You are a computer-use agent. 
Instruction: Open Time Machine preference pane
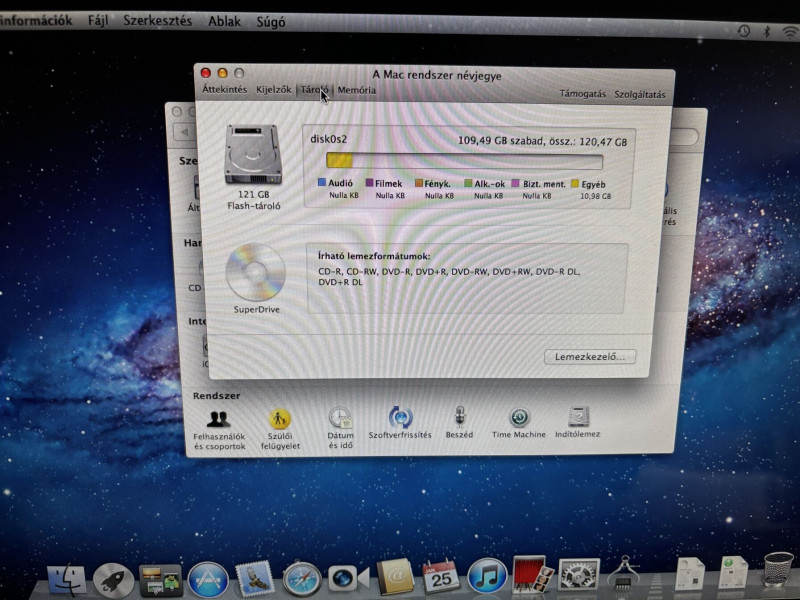click(519, 422)
